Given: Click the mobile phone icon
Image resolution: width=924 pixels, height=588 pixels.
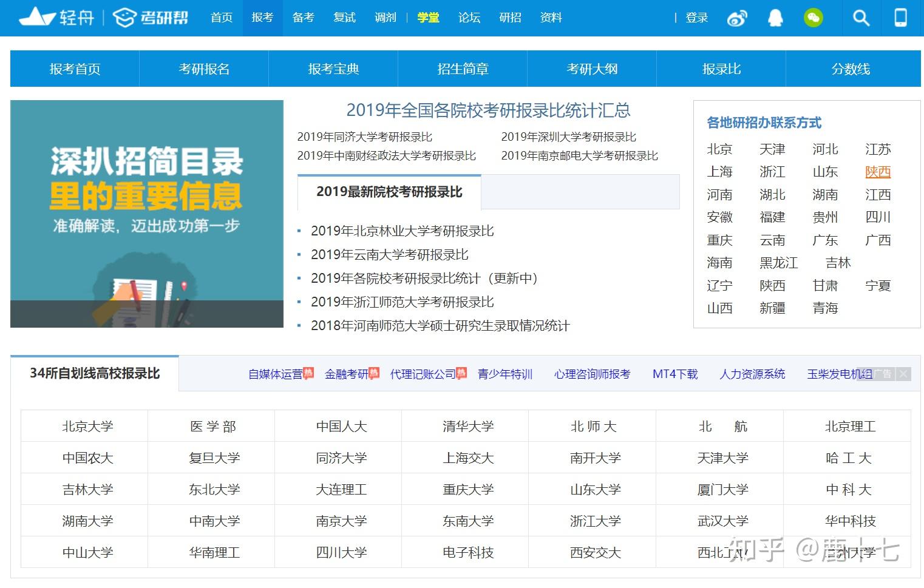Looking at the screenshot, I should tap(901, 18).
